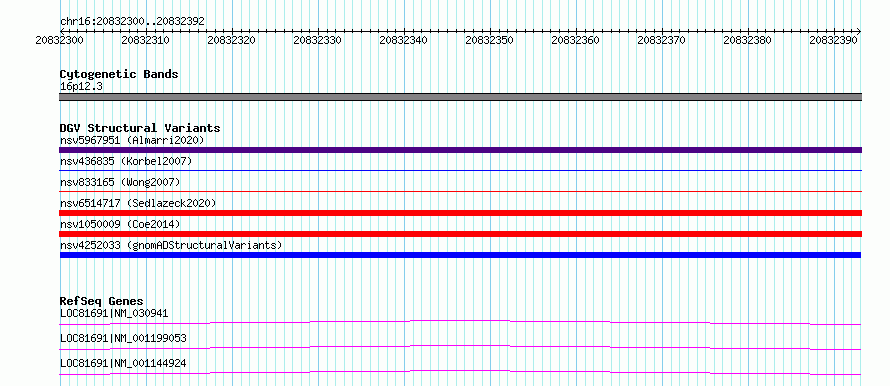This screenshot has height=386, width=890.
Task: Click ruler tick label 20832380
Action: click(748, 41)
